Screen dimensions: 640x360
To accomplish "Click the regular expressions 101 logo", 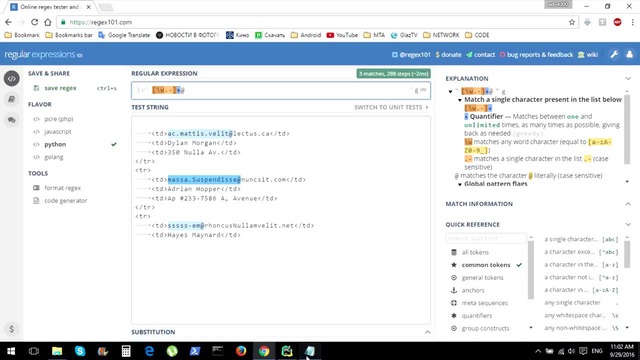I will click(43, 54).
